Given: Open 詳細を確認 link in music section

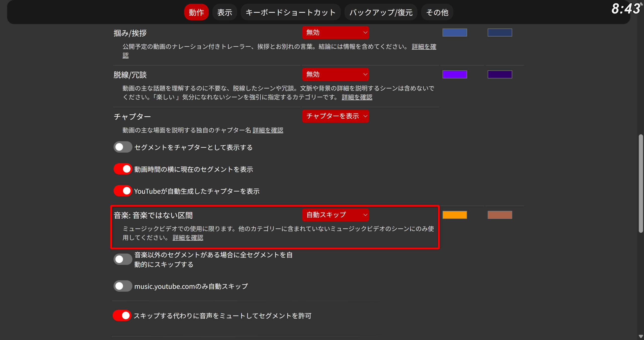Looking at the screenshot, I should (x=188, y=237).
